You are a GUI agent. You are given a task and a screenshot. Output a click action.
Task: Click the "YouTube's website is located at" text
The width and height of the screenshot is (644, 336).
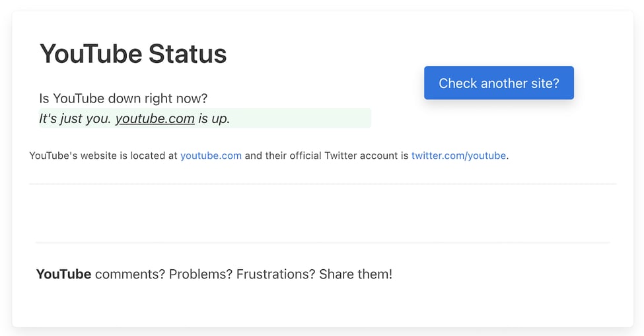click(103, 156)
